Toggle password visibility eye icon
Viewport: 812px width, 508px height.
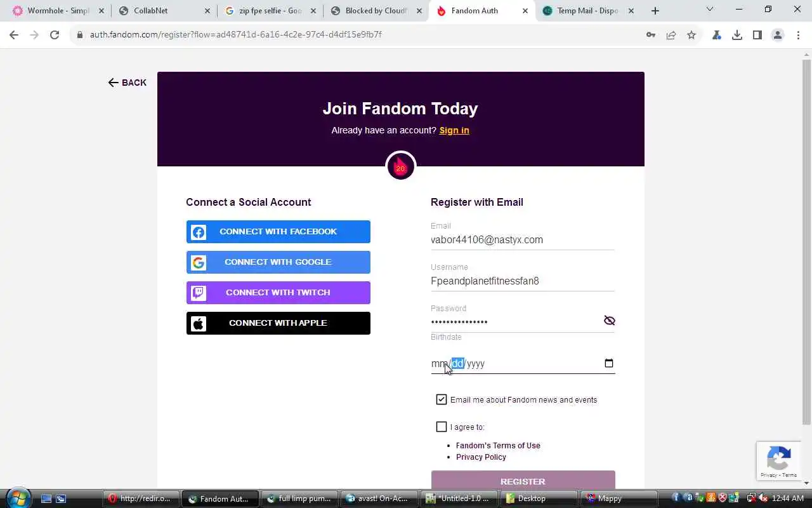[x=610, y=321]
